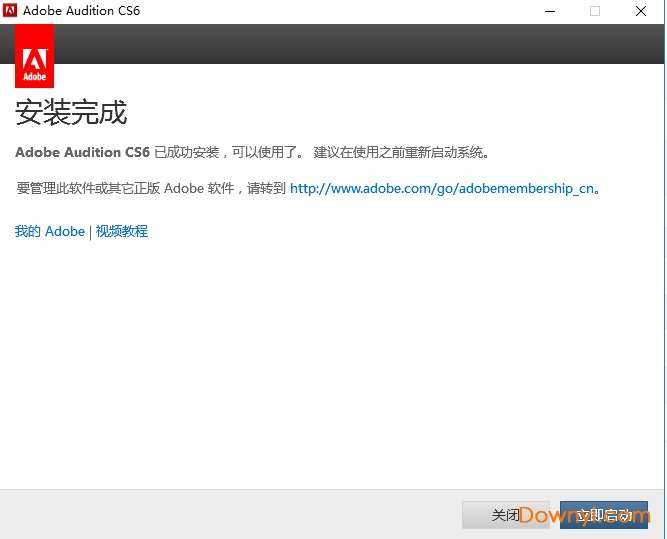This screenshot has height=539, width=667.
Task: Click the 关闭 button
Action: pyautogui.click(x=505, y=515)
